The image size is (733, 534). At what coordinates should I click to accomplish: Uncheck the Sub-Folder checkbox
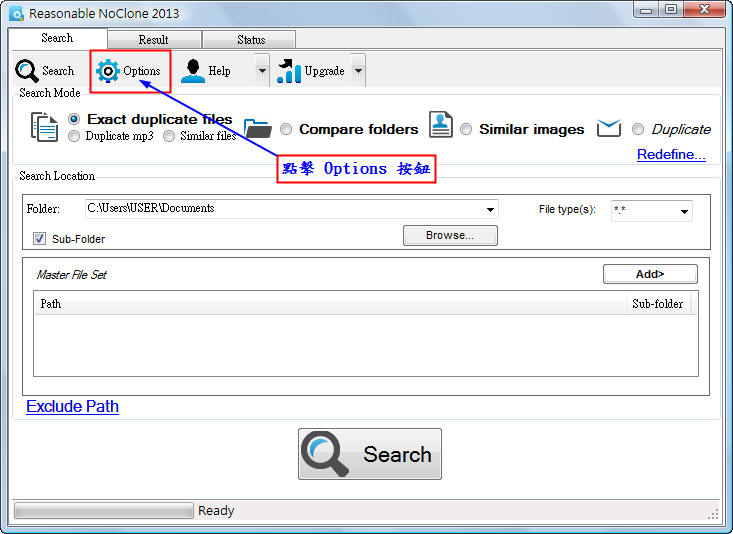(40, 239)
